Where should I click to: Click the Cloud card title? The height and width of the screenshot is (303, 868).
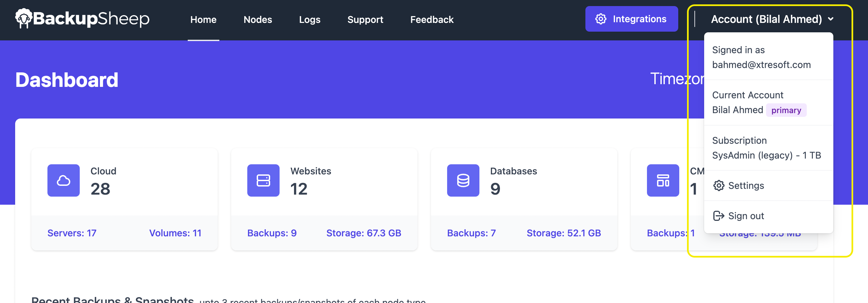[103, 171]
